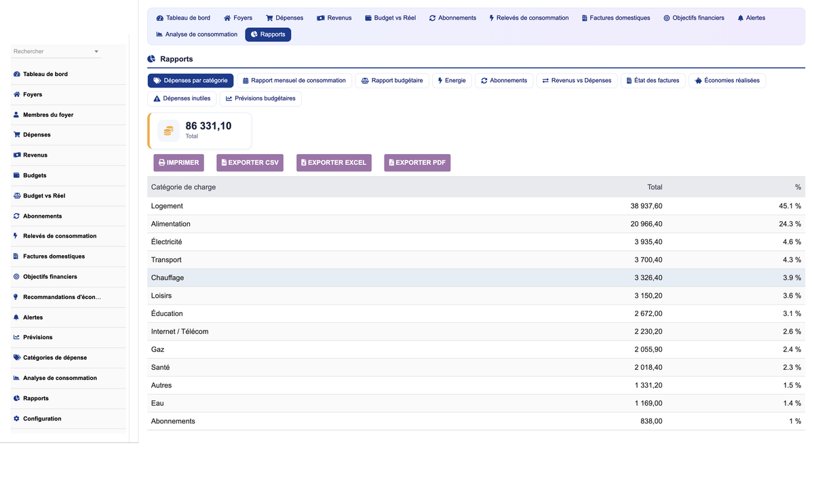Viewport: 814px width, 504px height.
Task: Click the house icon beside sidebar Foyers
Action: click(x=16, y=94)
